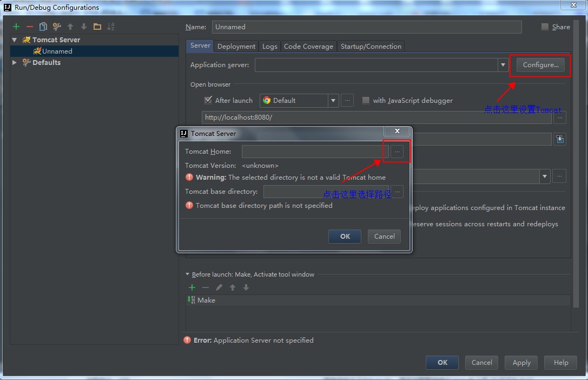
Task: Move before launch task down arrow
Action: (246, 287)
